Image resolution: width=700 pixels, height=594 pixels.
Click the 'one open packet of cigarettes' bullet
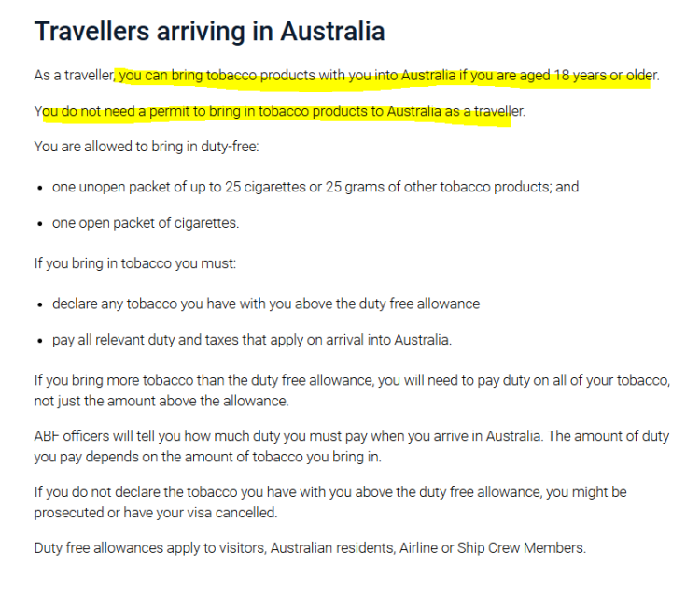146,223
